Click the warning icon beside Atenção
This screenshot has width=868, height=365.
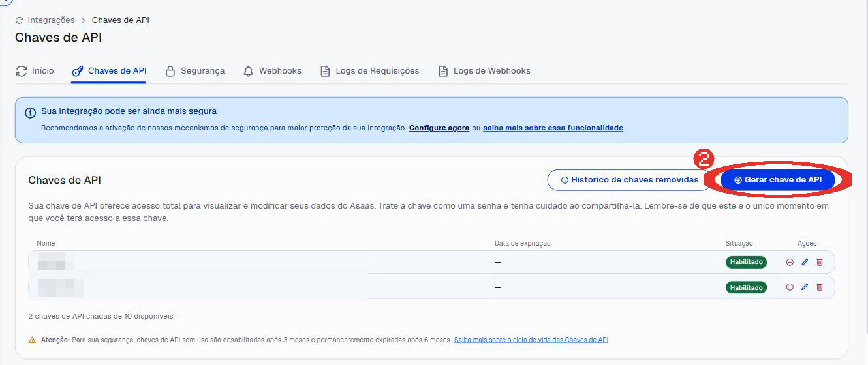point(32,340)
